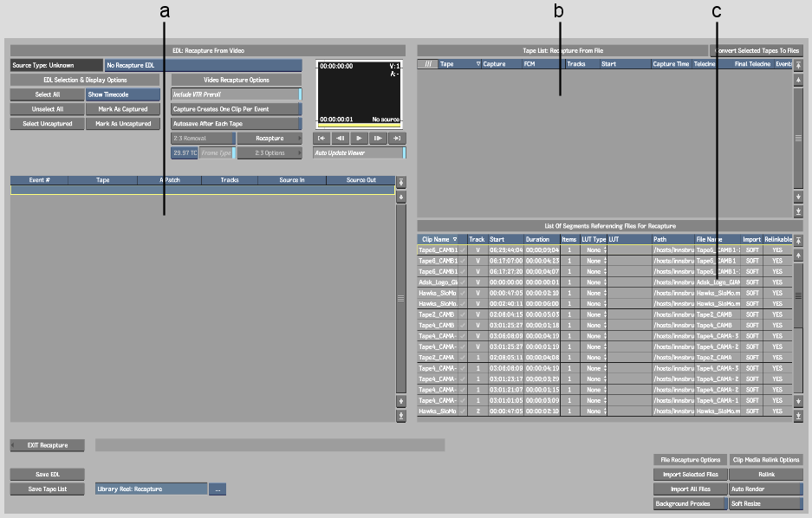812x518 pixels.
Task: Toggle sort arrow on Tape column header
Action: pyautogui.click(x=478, y=64)
